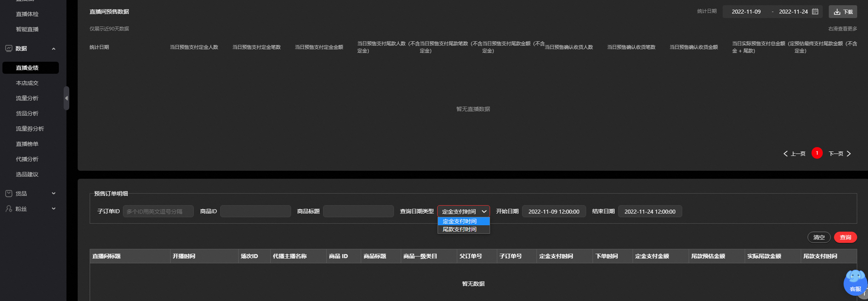
Task: Click the 直播间预售数据 section title
Action: coord(109,12)
